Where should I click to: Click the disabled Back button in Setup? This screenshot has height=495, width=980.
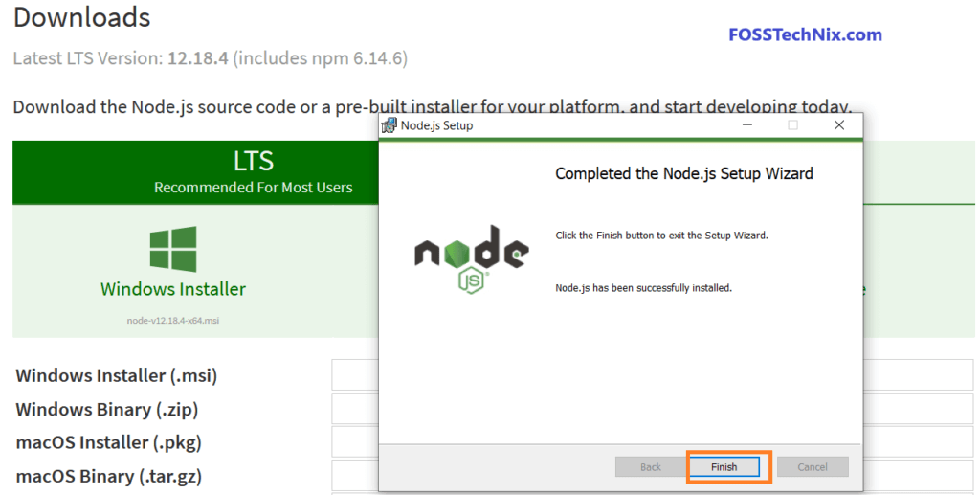(650, 467)
